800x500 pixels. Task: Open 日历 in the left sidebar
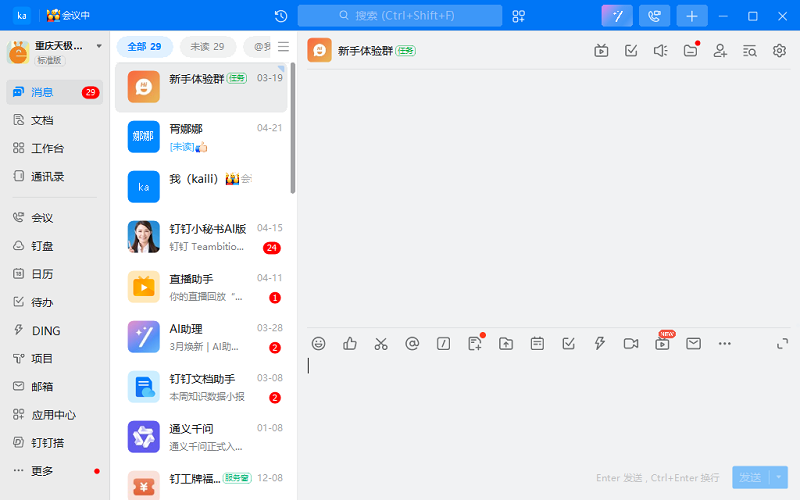pyautogui.click(x=42, y=273)
